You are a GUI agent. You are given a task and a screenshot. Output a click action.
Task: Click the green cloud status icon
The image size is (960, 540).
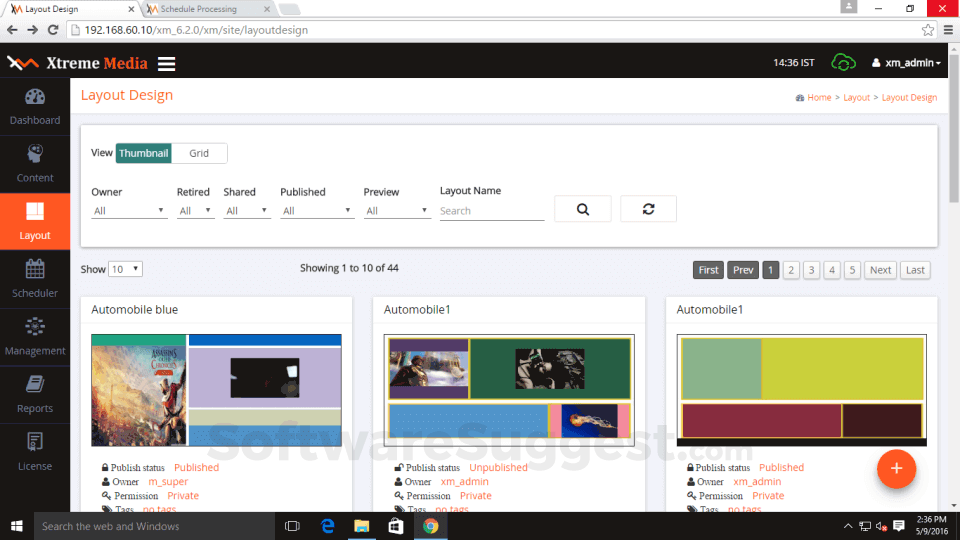pyautogui.click(x=844, y=63)
